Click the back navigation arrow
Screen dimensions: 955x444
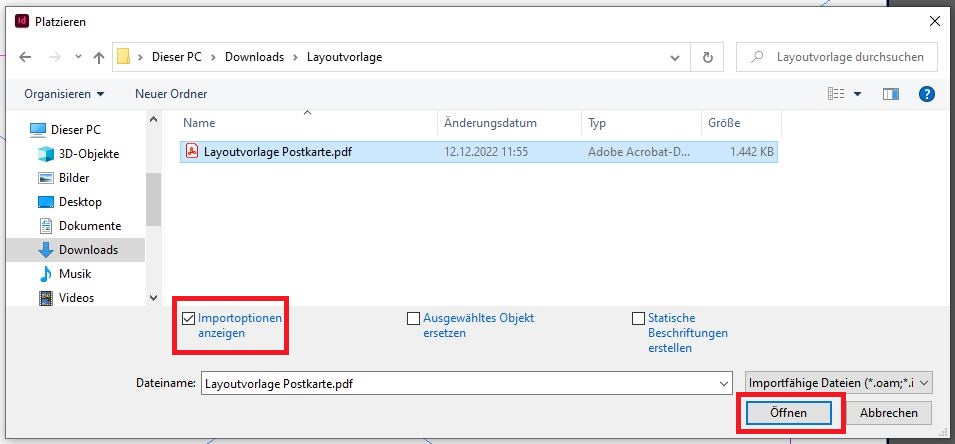[x=25, y=58]
